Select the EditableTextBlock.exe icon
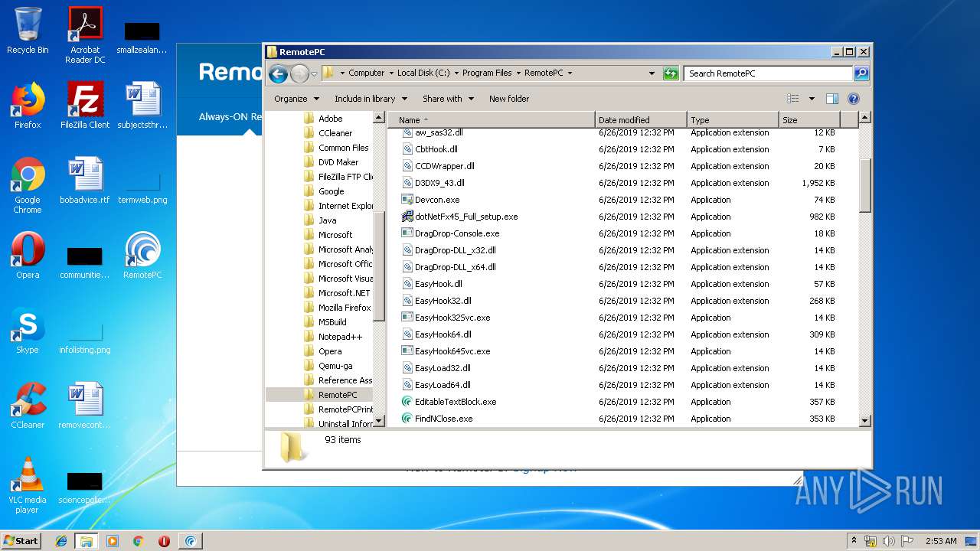 (x=407, y=402)
